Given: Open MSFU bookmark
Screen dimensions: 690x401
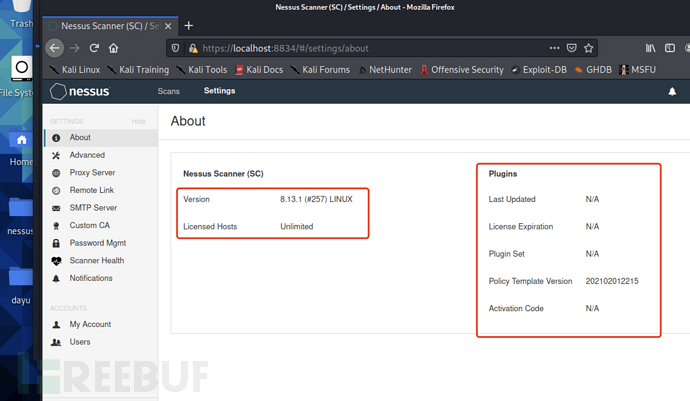Looking at the screenshot, I should [638, 70].
